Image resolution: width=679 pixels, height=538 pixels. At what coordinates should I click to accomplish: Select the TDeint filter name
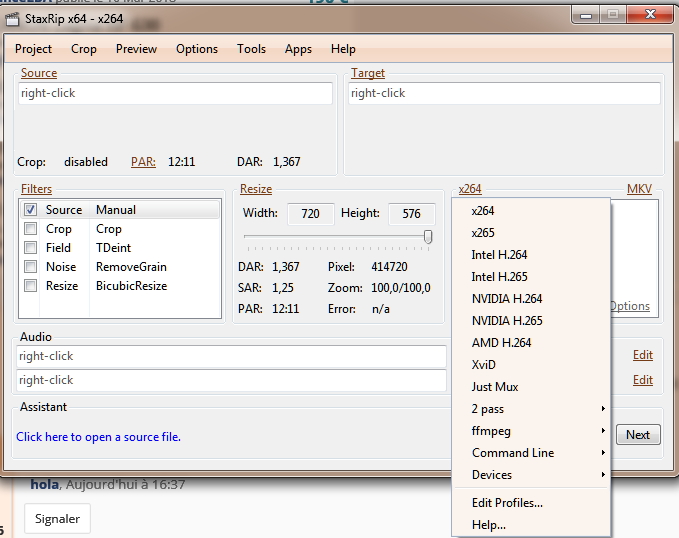pos(113,248)
